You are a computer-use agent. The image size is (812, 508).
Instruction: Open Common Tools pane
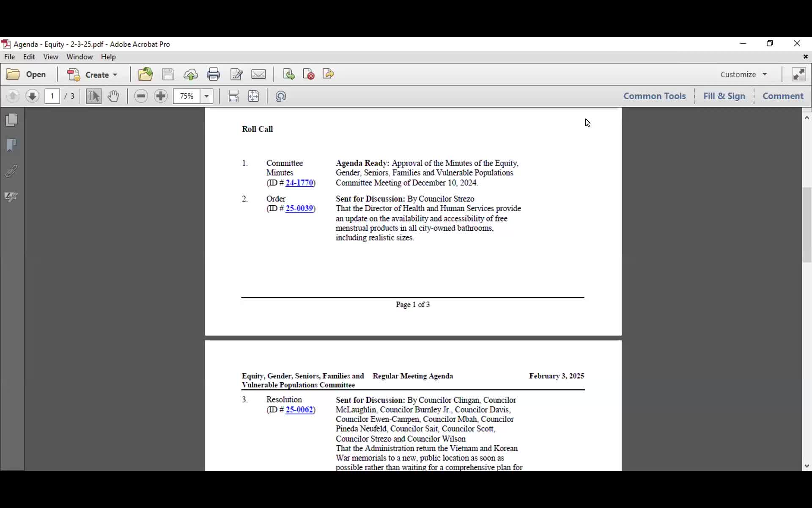click(x=654, y=96)
